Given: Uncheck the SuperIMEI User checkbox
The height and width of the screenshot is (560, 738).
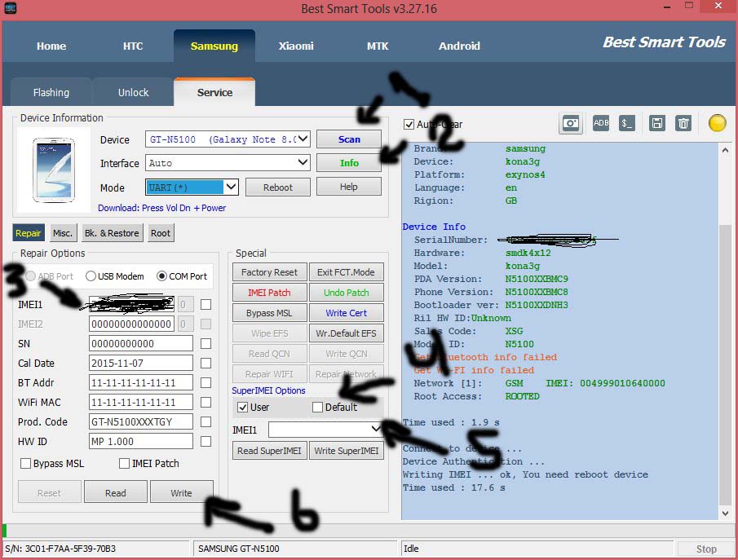Looking at the screenshot, I should point(242,407).
